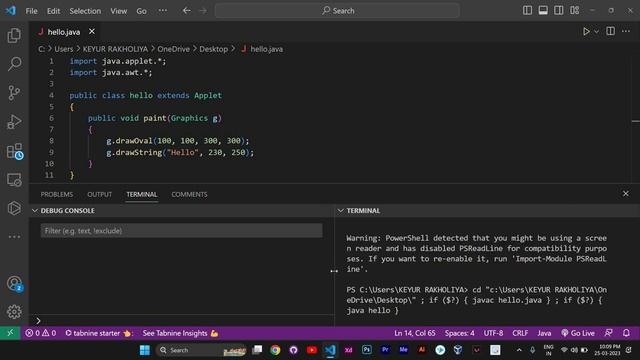The image size is (640, 360).
Task: Toggle secondary side bar layout
Action: pyautogui.click(x=558, y=11)
